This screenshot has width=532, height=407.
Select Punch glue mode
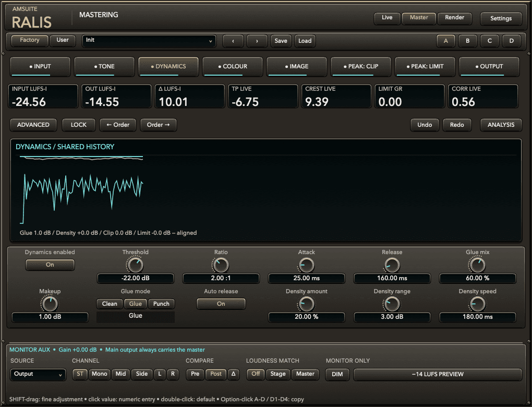click(x=161, y=304)
